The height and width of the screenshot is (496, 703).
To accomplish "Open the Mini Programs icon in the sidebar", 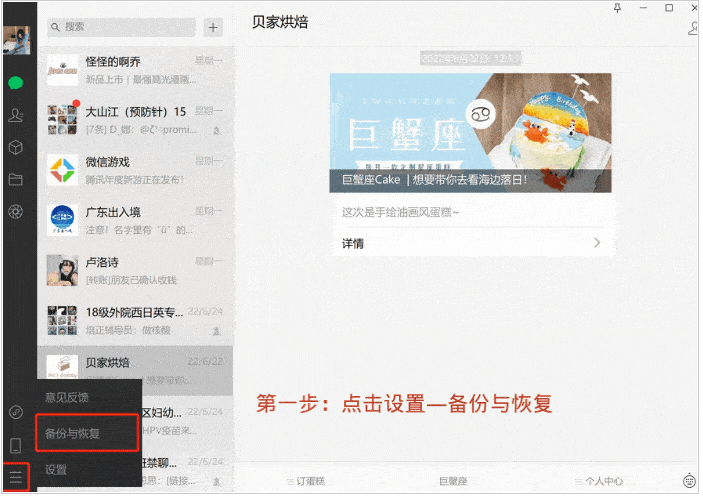I will click(x=16, y=412).
